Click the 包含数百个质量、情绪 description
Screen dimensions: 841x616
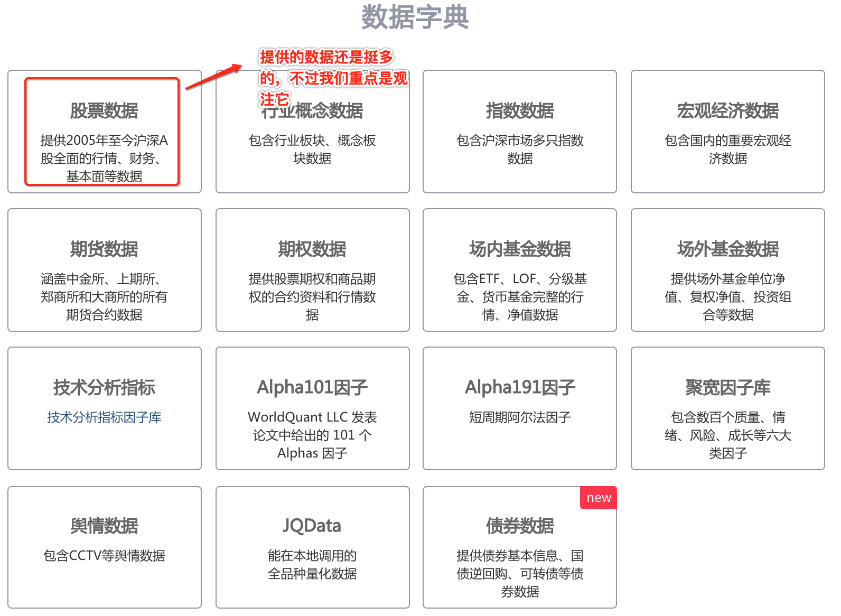point(728,435)
